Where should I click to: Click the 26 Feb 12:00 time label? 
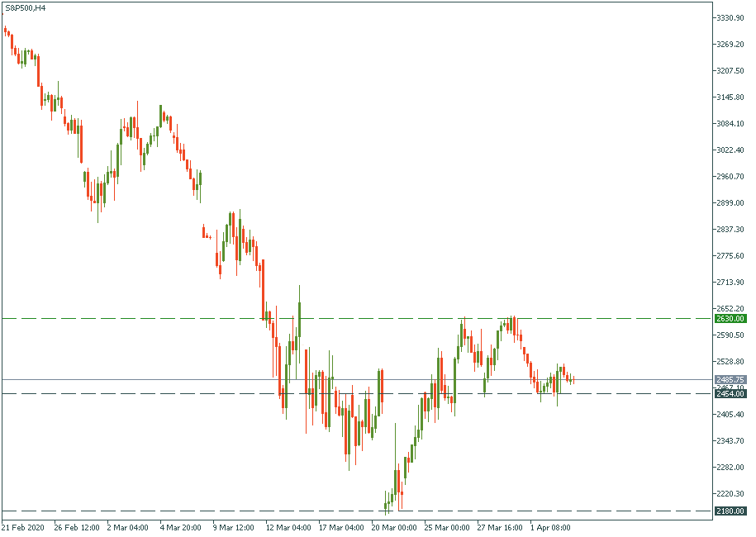coord(77,527)
